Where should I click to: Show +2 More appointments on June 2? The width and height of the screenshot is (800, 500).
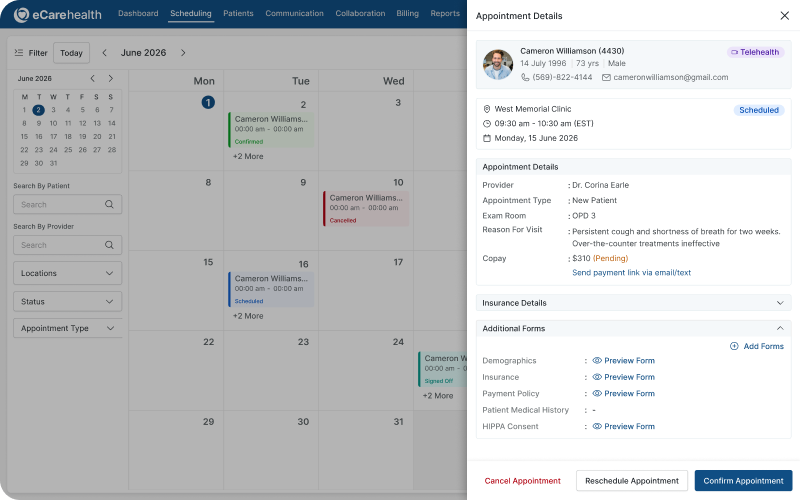(x=248, y=156)
